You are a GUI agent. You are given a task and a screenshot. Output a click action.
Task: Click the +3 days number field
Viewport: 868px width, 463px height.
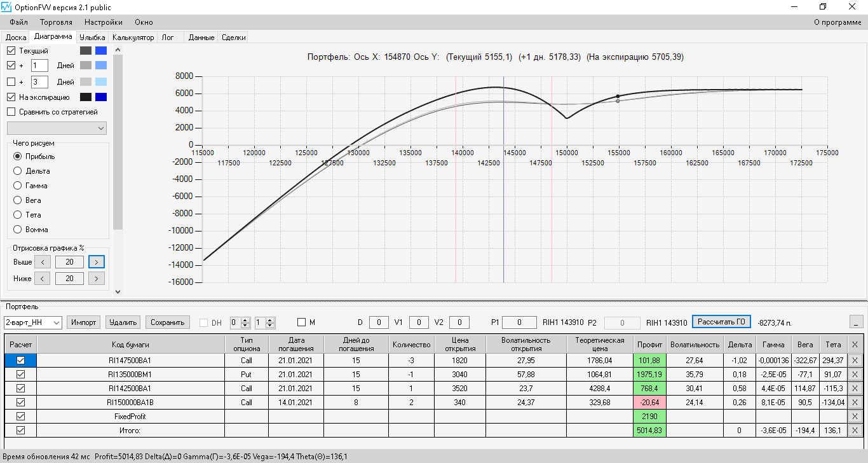[x=39, y=81]
